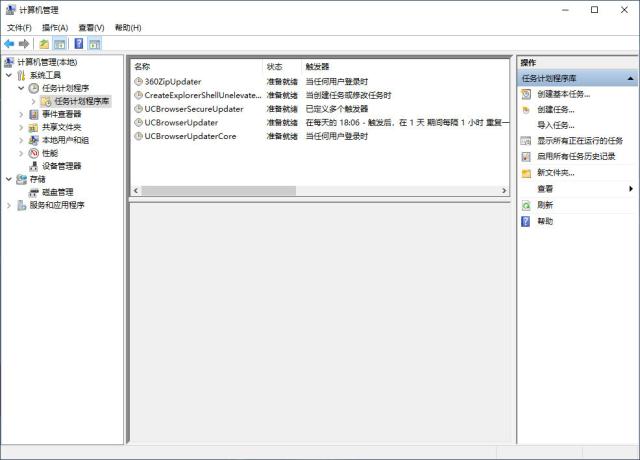Click the 性能 performance tree icon
This screenshot has width=640, height=460.
tap(33, 153)
